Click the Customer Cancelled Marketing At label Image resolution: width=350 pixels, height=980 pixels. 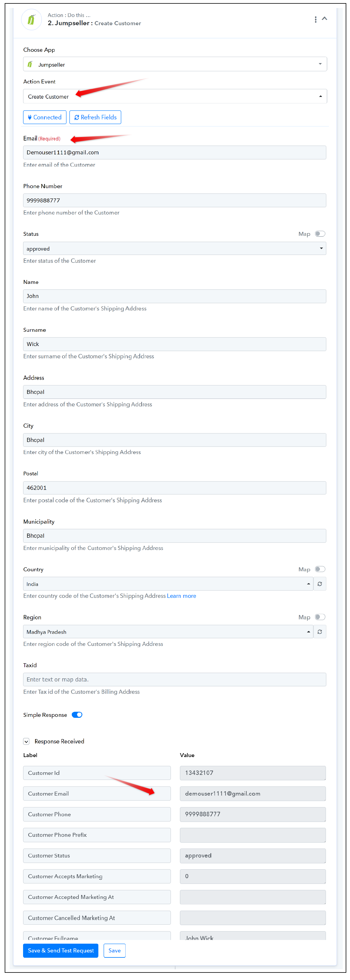(x=97, y=918)
